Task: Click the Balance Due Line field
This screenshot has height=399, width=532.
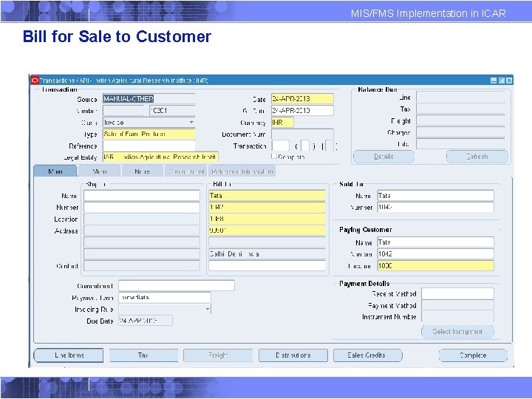Action: pos(460,97)
